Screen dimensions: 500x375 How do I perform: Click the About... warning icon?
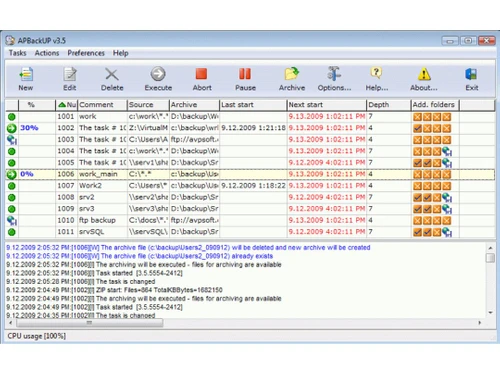click(424, 74)
